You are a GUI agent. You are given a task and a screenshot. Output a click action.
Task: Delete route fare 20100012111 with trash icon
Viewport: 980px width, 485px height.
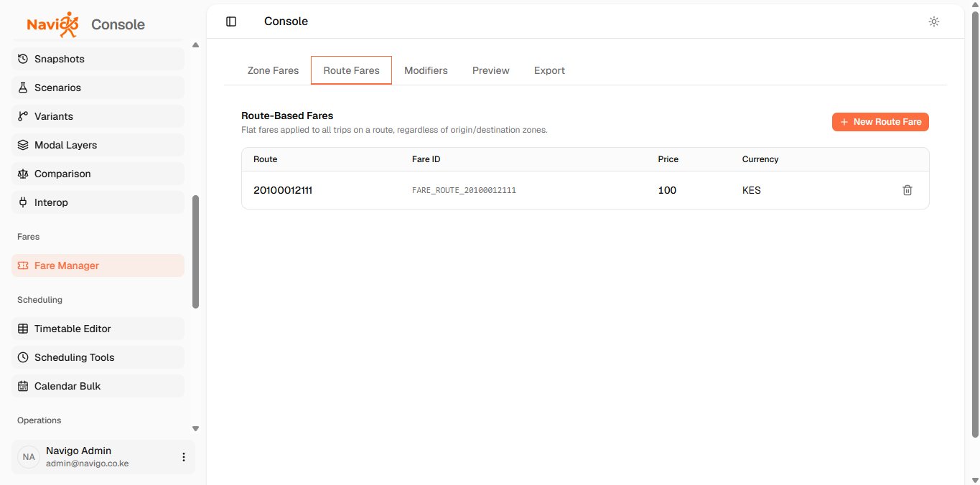[907, 190]
